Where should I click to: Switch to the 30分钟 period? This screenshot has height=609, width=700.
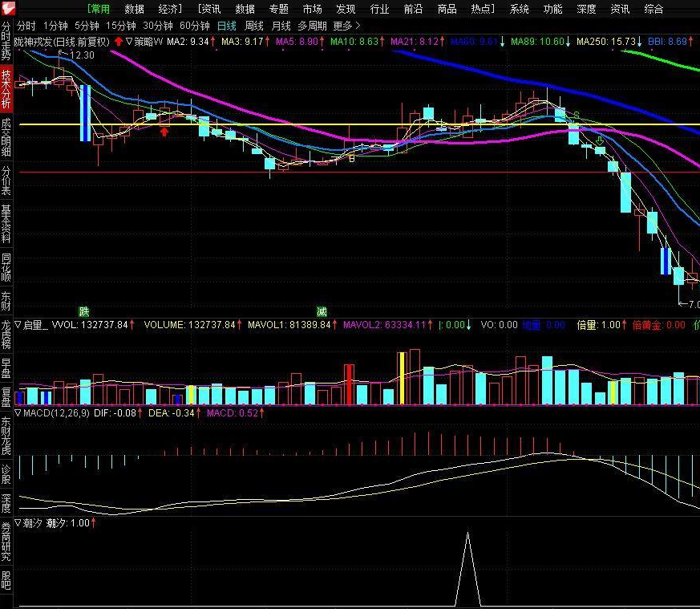158,26
